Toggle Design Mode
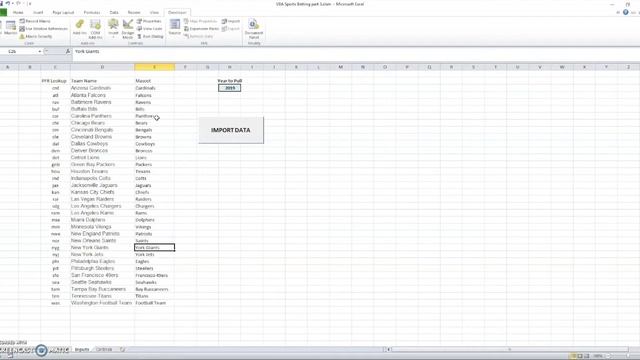 click(128, 29)
